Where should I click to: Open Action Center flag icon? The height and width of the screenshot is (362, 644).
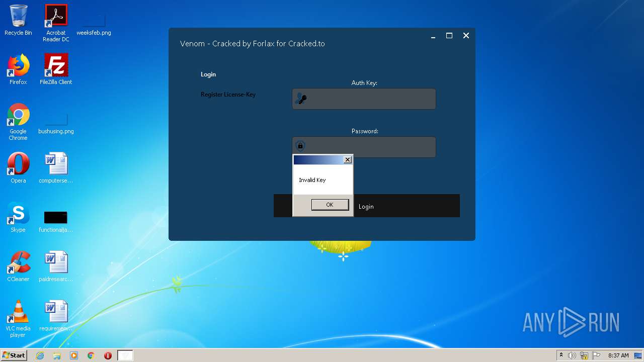[x=596, y=355]
